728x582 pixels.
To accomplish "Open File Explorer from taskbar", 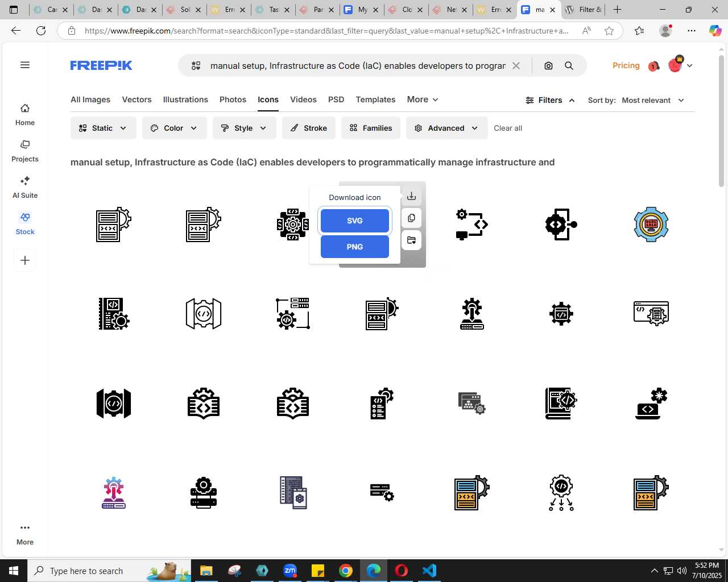I will pyautogui.click(x=206, y=571).
